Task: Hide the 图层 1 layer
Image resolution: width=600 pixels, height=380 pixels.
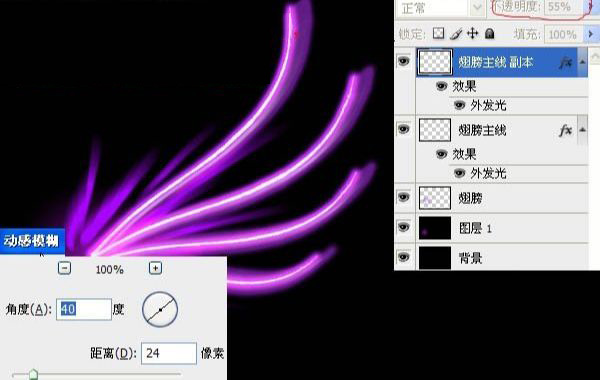Action: (404, 227)
